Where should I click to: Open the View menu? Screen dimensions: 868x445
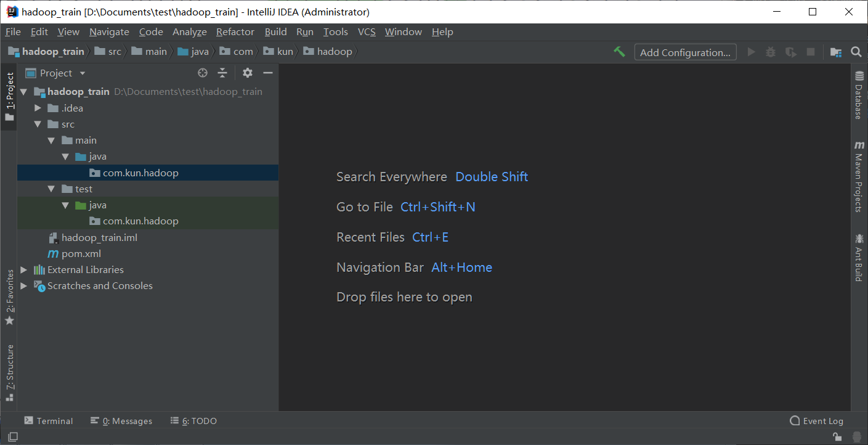pos(68,32)
